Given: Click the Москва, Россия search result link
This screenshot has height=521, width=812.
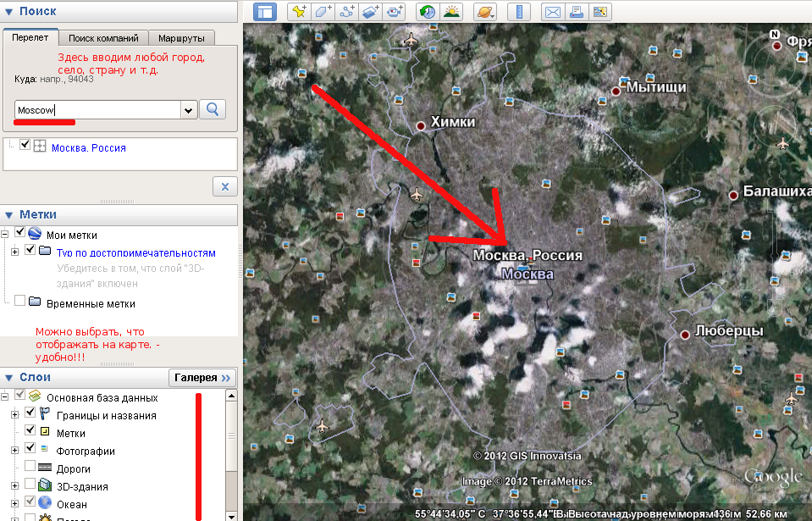Looking at the screenshot, I should coord(89,148).
